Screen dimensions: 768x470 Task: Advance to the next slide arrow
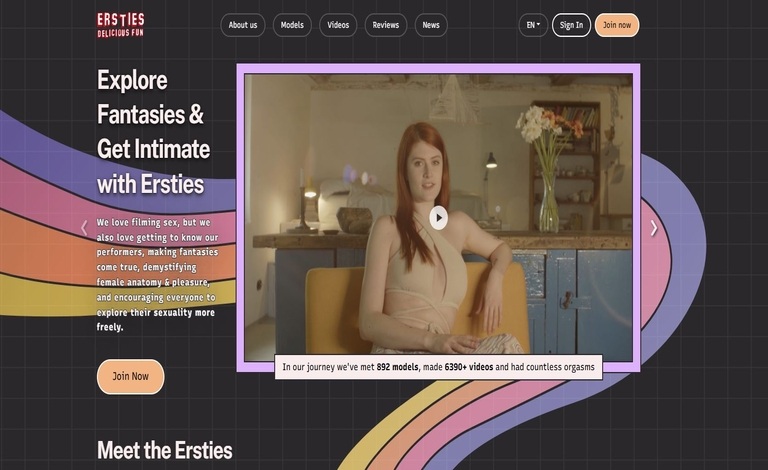point(654,228)
